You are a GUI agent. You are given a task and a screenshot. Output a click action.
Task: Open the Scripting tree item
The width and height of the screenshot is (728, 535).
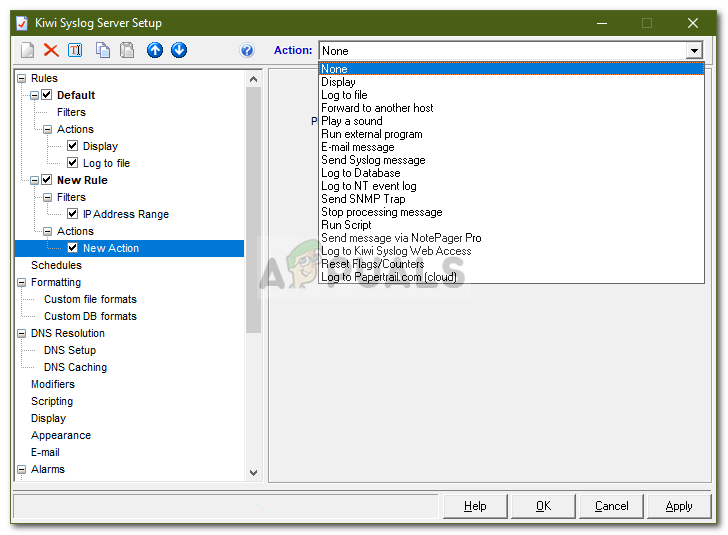coord(52,401)
